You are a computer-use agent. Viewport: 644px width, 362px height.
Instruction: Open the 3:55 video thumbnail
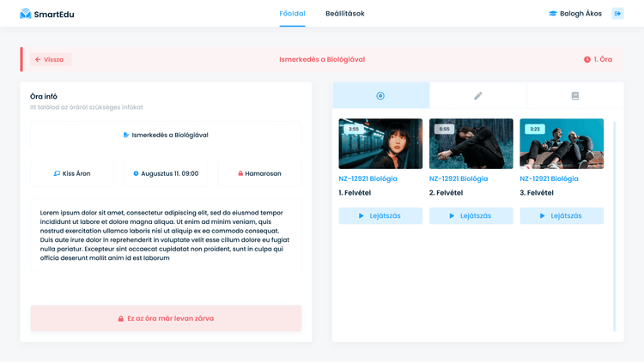380,143
